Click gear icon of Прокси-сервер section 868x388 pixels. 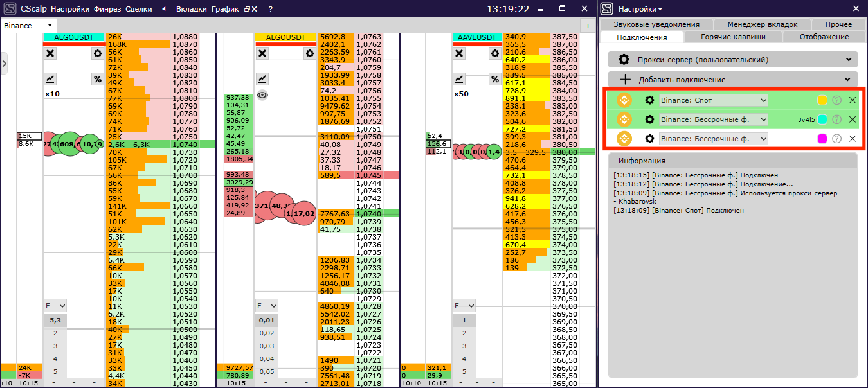[x=624, y=60]
